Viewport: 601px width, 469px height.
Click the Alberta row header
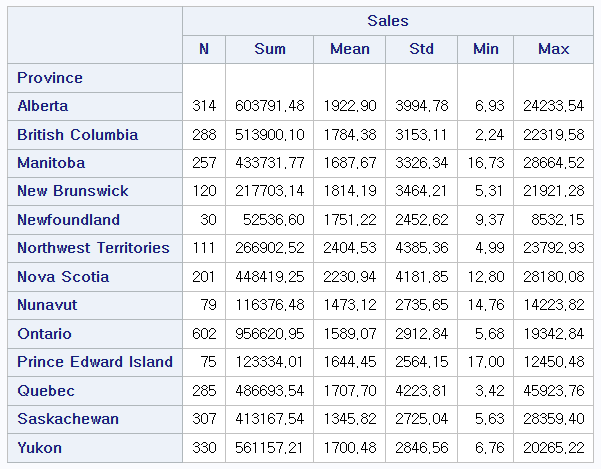(95, 106)
